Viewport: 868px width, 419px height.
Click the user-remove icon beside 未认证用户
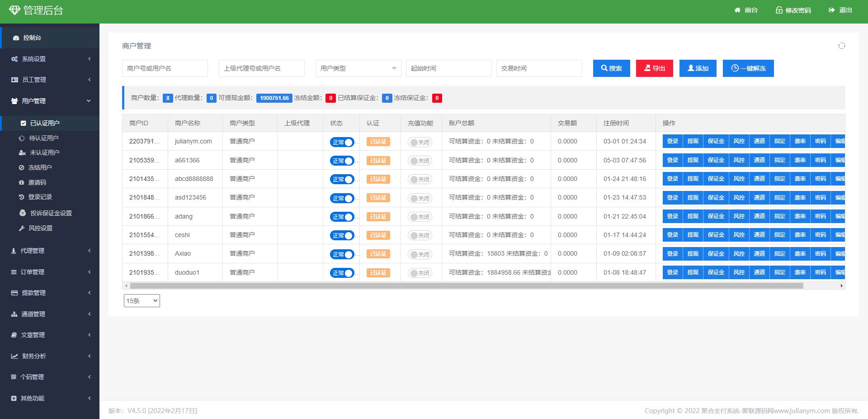click(22, 152)
